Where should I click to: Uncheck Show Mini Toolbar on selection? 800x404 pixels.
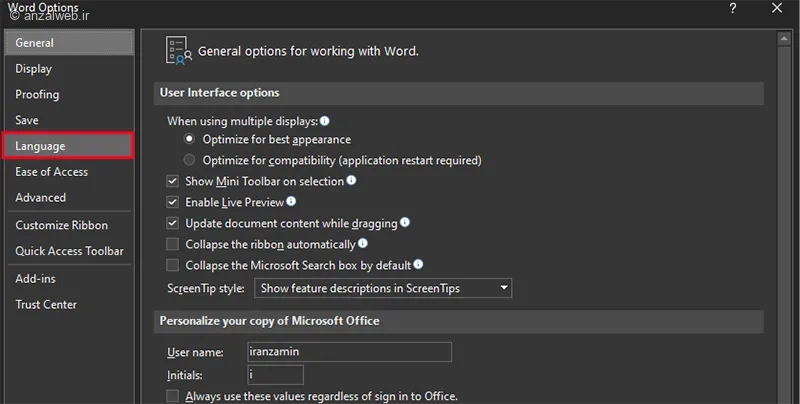pyautogui.click(x=173, y=182)
